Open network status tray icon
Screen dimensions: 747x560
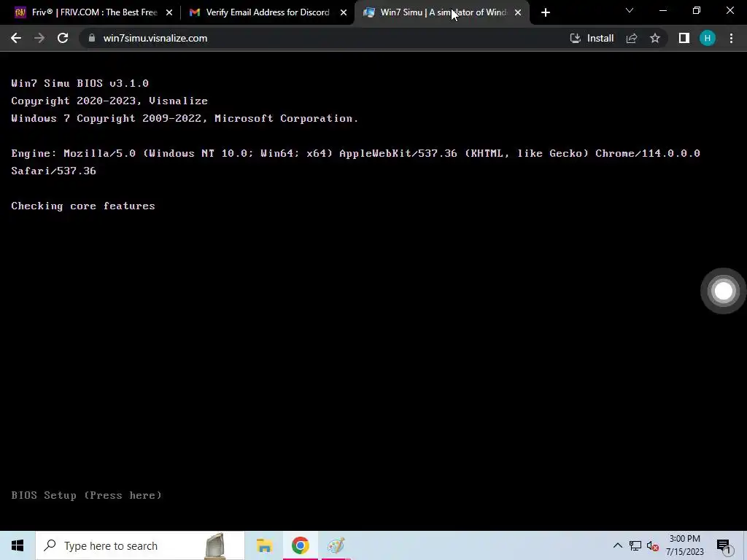pos(635,545)
